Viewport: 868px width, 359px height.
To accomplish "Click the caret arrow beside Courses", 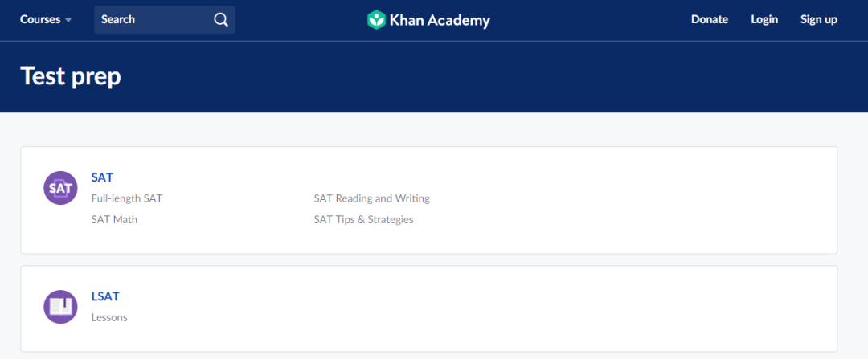I will 68,20.
